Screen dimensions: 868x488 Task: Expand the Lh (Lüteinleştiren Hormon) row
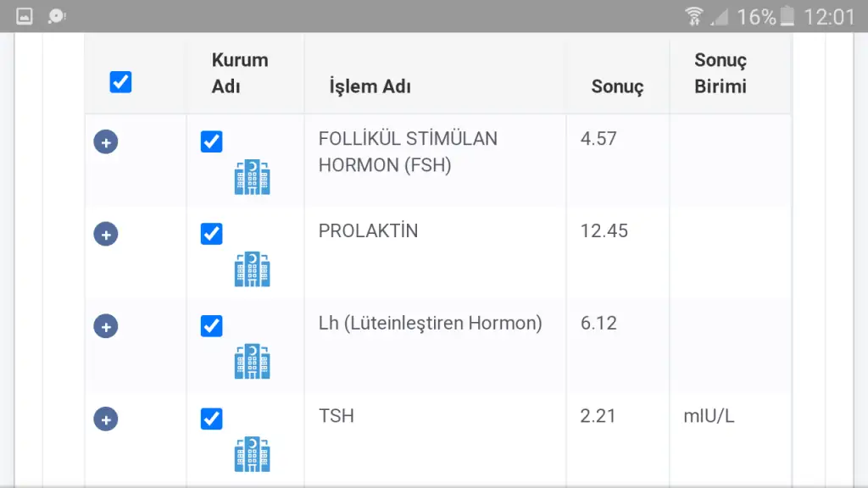106,326
